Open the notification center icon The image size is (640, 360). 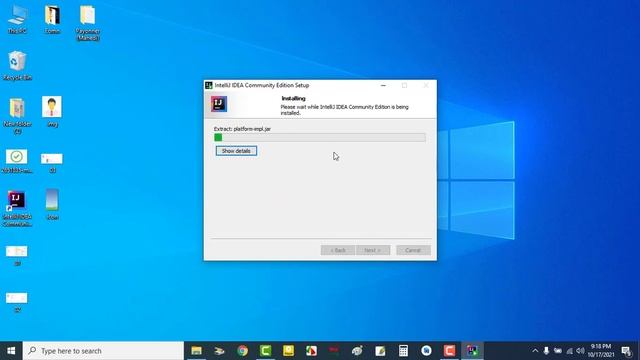(627, 351)
